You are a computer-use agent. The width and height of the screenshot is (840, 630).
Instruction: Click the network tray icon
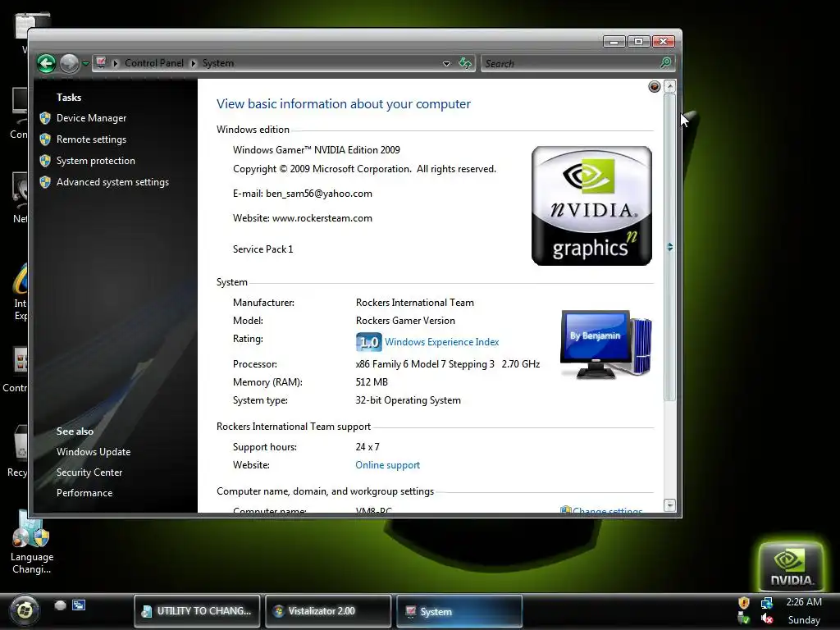pos(767,603)
